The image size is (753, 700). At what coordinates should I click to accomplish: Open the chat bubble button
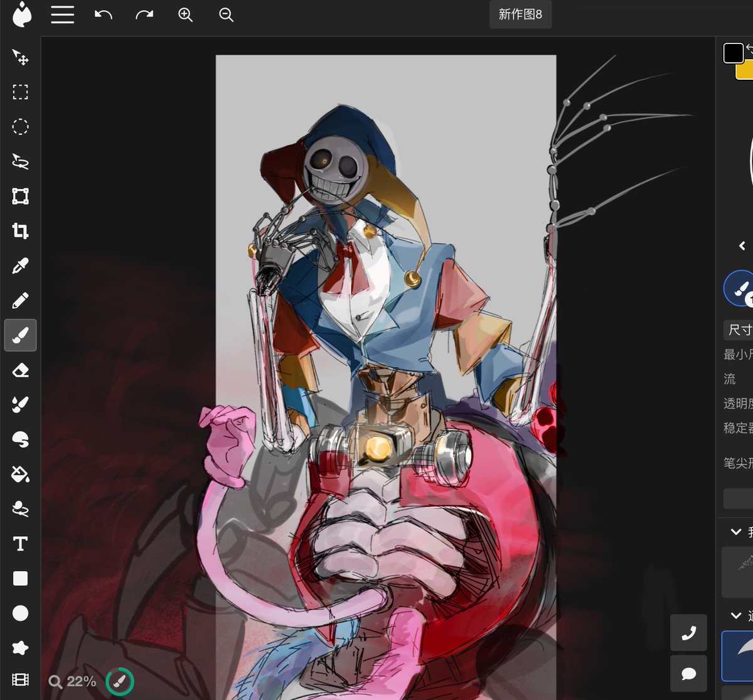coord(688,674)
